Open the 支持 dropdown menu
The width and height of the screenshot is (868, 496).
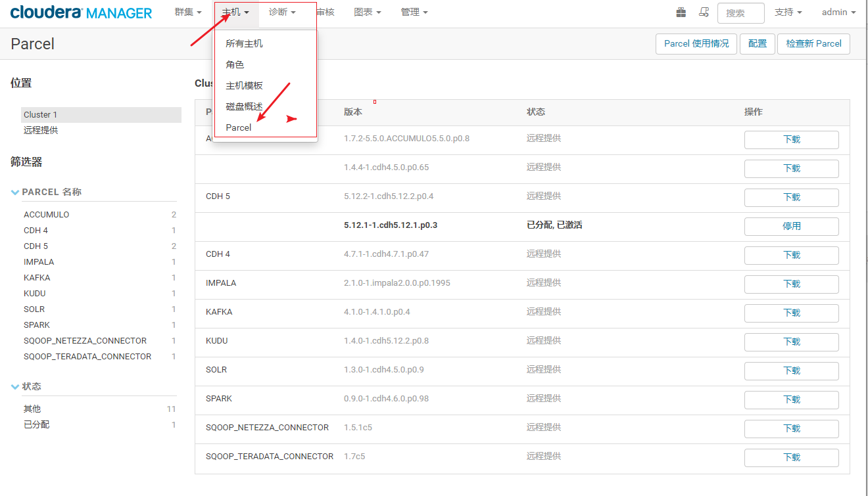(x=788, y=12)
